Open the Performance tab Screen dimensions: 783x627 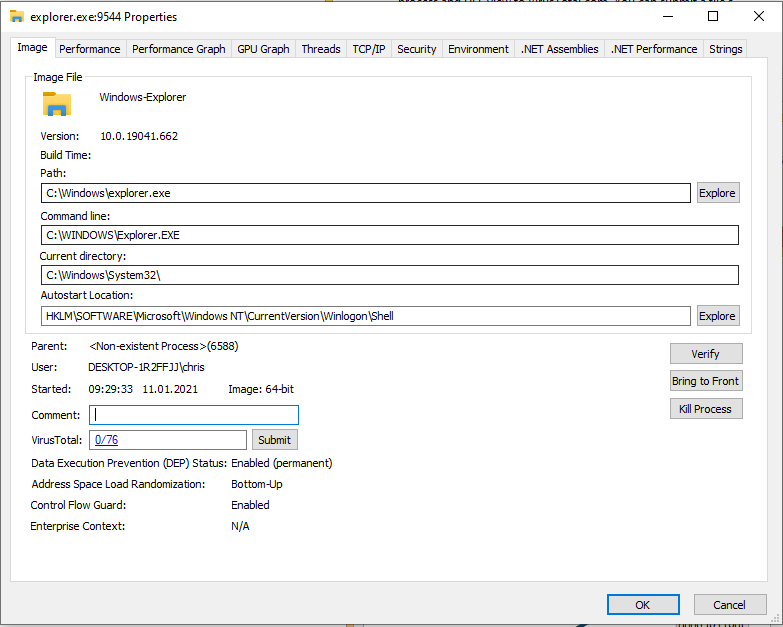[x=90, y=49]
